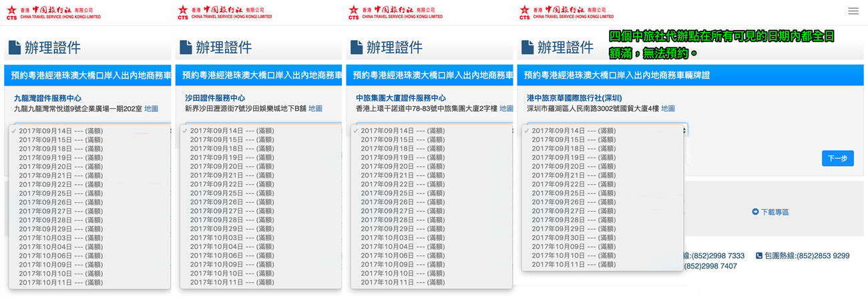The height and width of the screenshot is (297, 868).
Task: Click the CTS logo above the Shenzhen panel
Action: 567,12
